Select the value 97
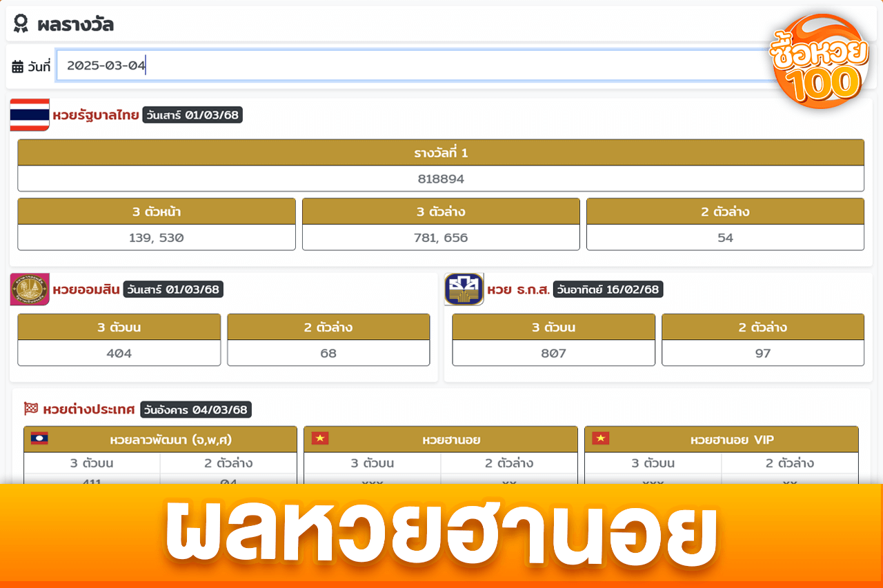 763,353
